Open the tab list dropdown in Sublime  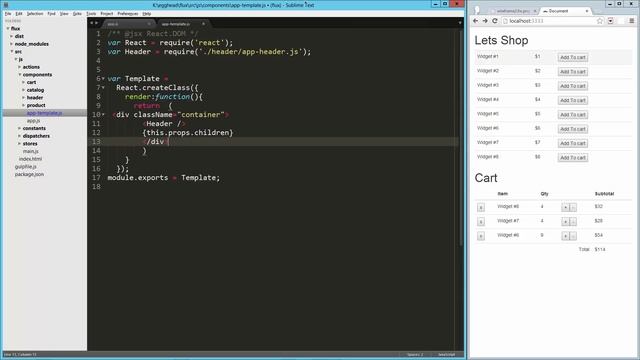click(x=460, y=23)
